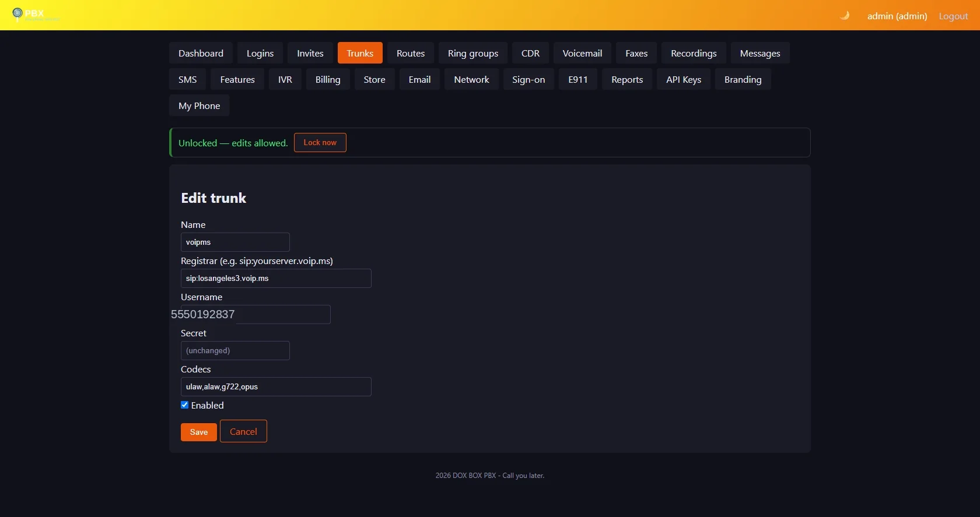The height and width of the screenshot is (517, 980).
Task: Cancel editing the trunk
Action: (243, 431)
